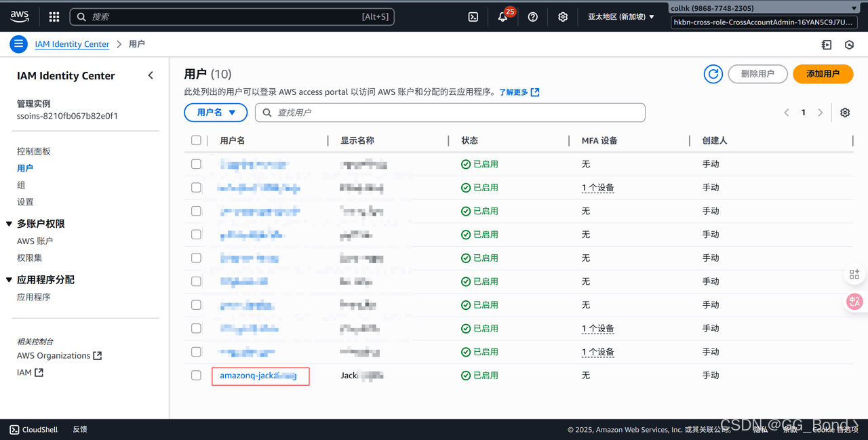Click 1 个设备 in ninth user row
The image size is (868, 440).
coord(598,353)
